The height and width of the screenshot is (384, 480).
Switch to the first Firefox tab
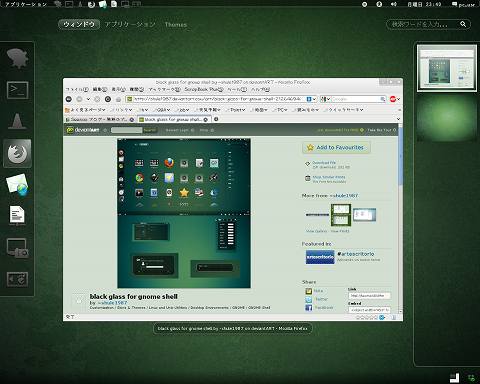(x=99, y=119)
